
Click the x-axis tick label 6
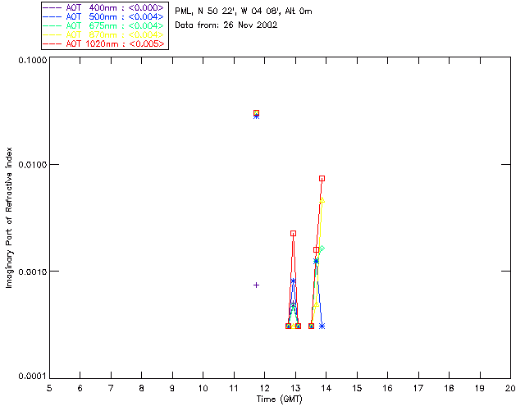[x=80, y=388]
